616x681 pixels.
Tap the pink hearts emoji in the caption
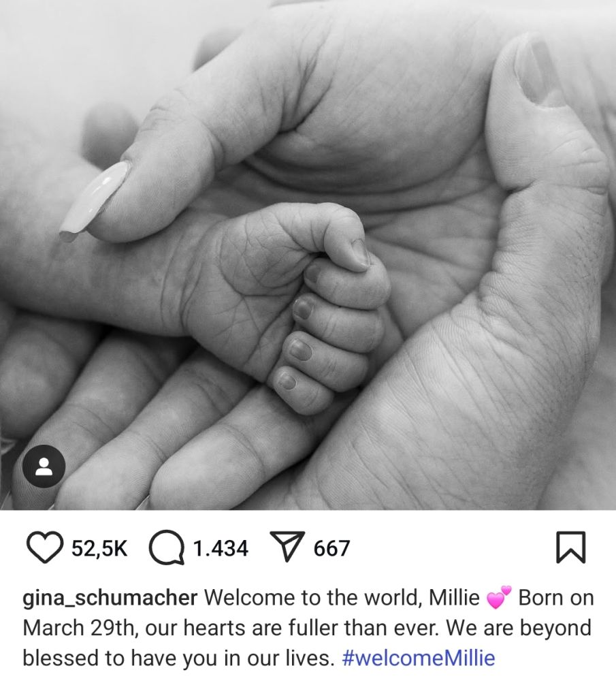(x=499, y=598)
